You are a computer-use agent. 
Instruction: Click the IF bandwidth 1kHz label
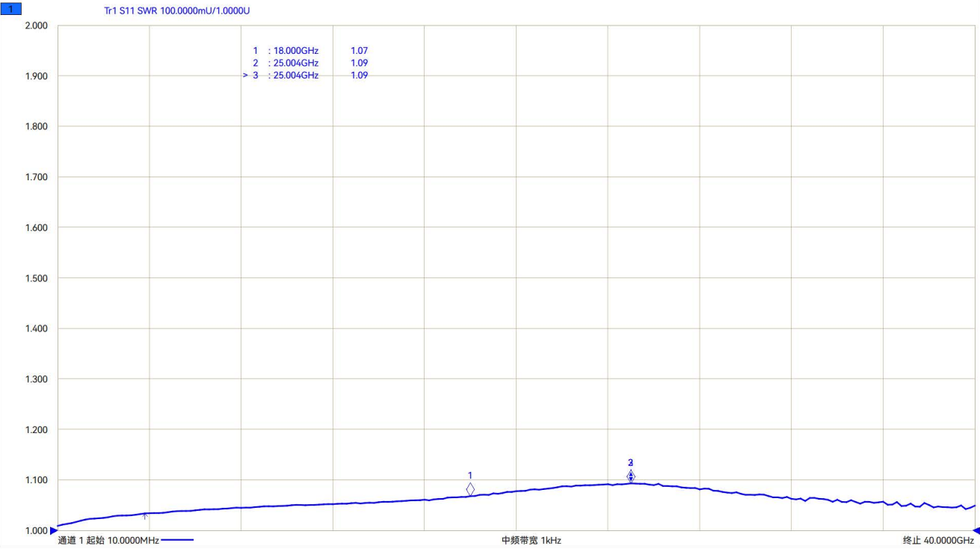[531, 540]
